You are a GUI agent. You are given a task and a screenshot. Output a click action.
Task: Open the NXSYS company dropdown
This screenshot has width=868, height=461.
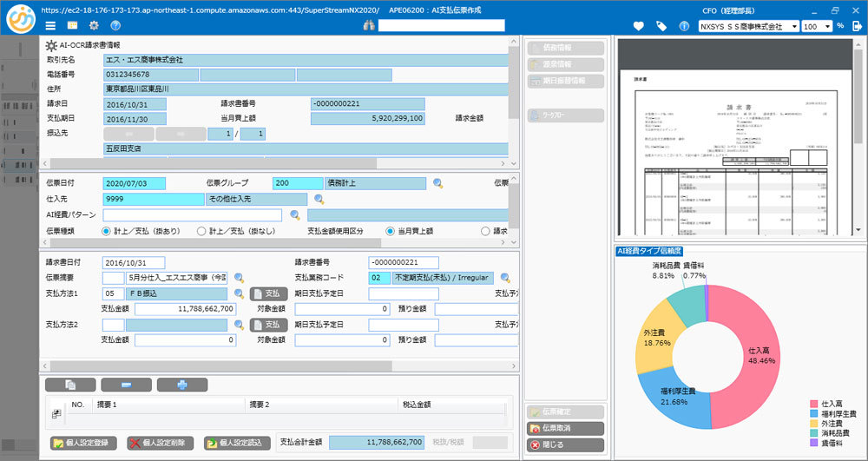point(747,26)
